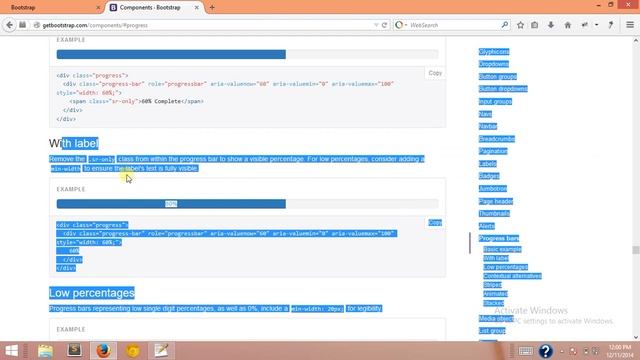Jump to Breadcrumbs in the sidebar
Image resolution: width=640 pixels, height=360 pixels.
coord(497,139)
